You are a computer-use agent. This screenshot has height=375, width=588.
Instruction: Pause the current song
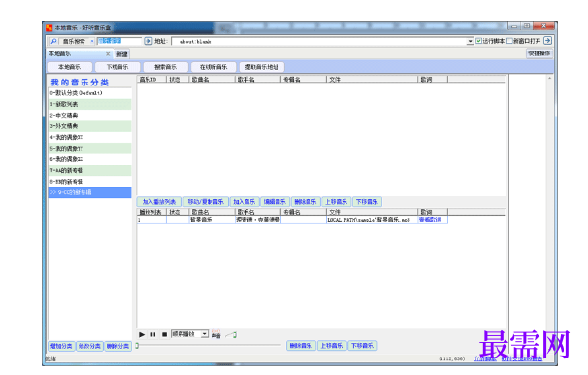pos(153,334)
